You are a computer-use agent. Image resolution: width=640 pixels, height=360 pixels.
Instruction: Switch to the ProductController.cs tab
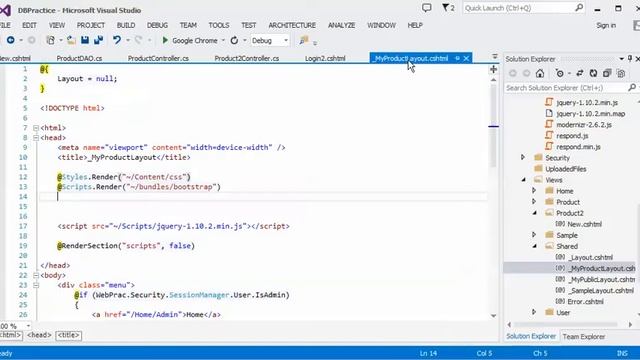pyautogui.click(x=158, y=58)
